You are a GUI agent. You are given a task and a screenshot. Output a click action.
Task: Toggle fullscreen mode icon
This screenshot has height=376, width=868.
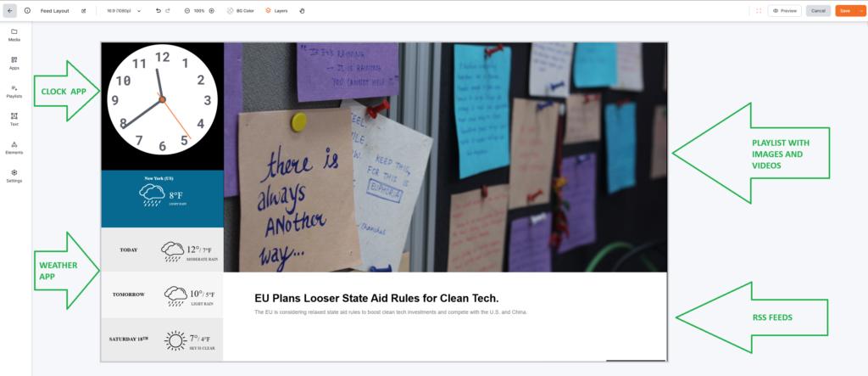(x=759, y=10)
